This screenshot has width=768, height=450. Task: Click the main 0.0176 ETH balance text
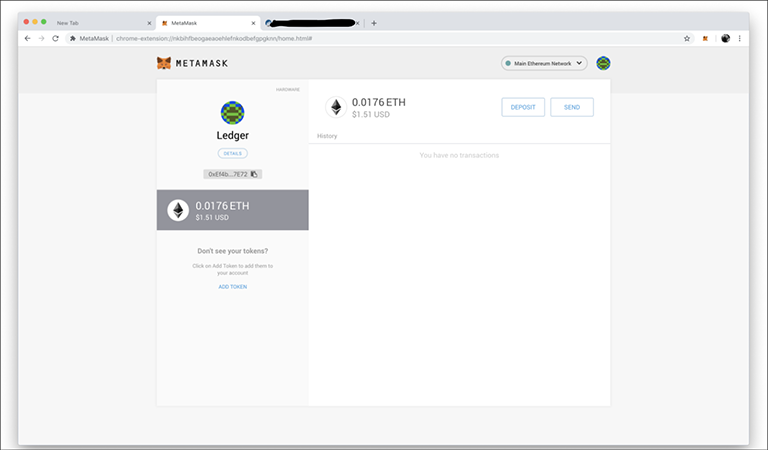point(379,102)
